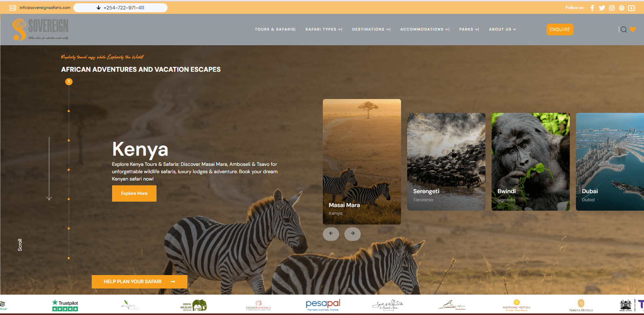Open the Pinterest social icon
Screen dimensions: 644x315
[x=622, y=8]
